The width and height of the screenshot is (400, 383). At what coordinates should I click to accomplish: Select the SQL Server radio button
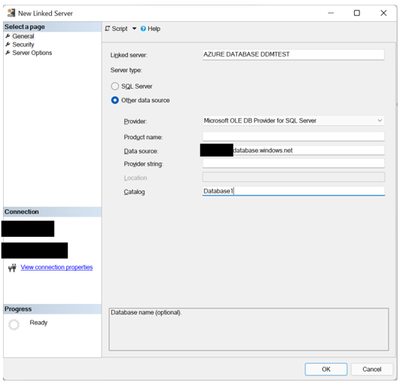click(115, 86)
